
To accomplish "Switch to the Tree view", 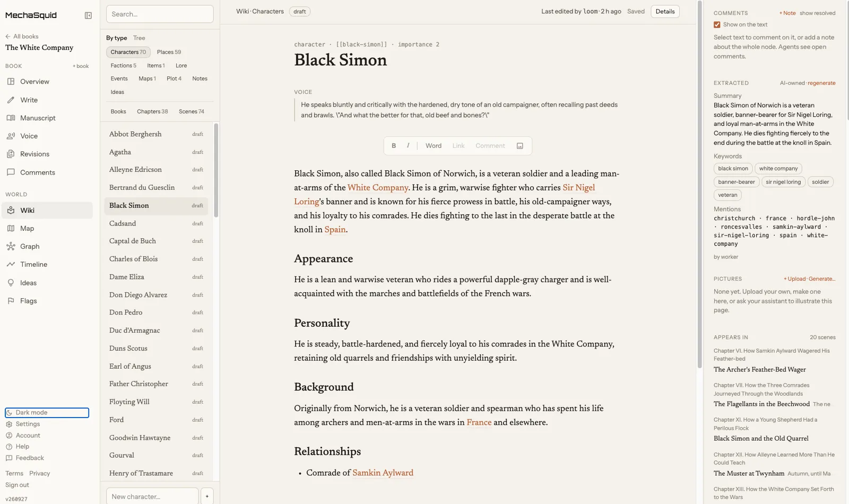I will tap(139, 38).
